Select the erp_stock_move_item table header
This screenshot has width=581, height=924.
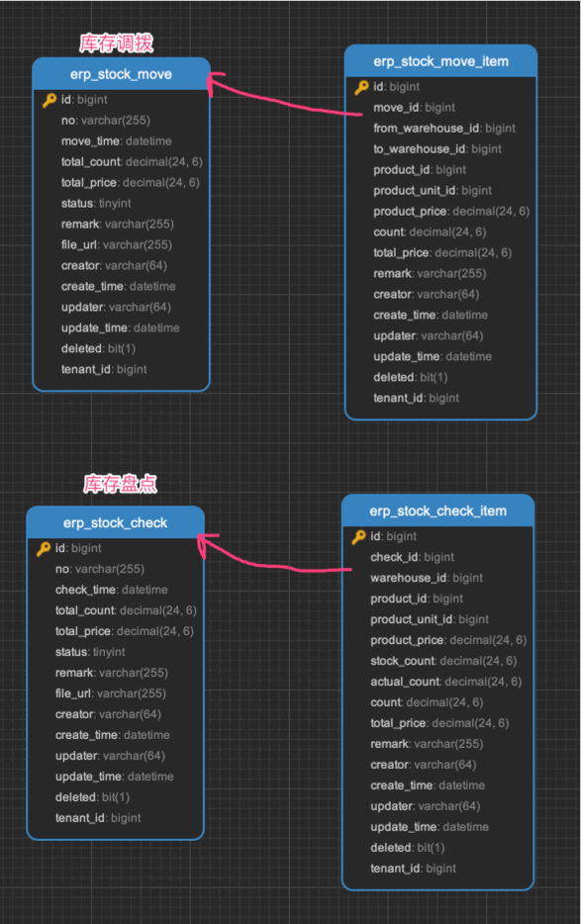(440, 61)
